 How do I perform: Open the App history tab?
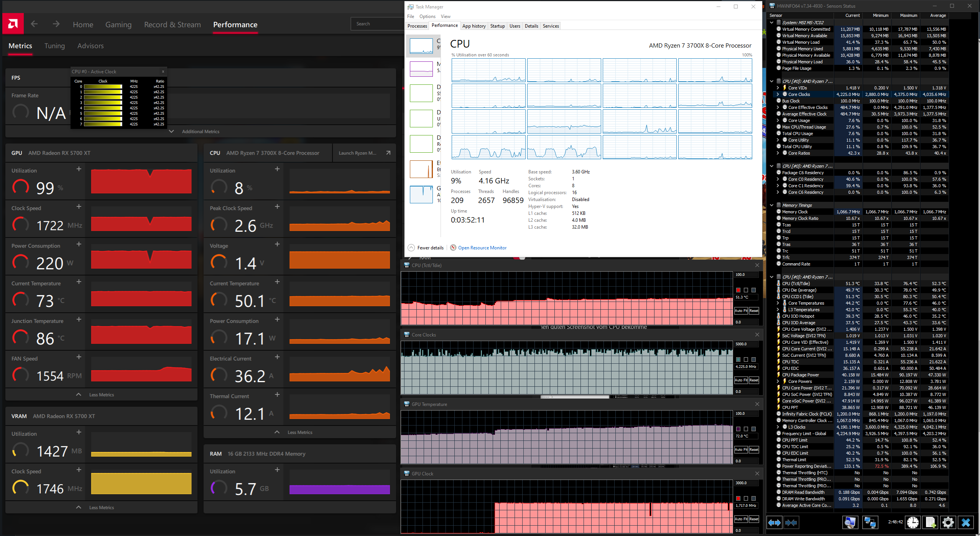tap(474, 26)
